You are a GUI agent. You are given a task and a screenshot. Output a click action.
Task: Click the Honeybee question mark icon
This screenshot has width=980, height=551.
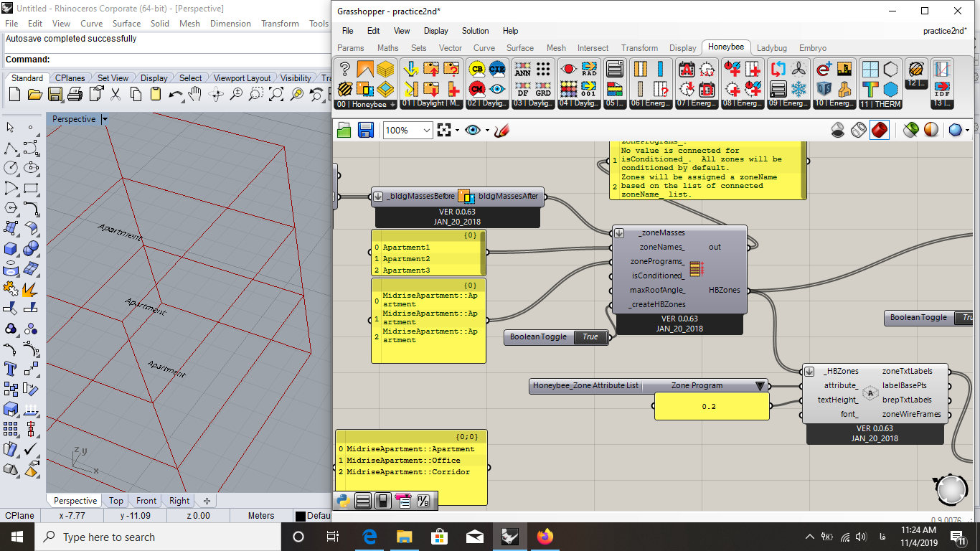point(345,69)
